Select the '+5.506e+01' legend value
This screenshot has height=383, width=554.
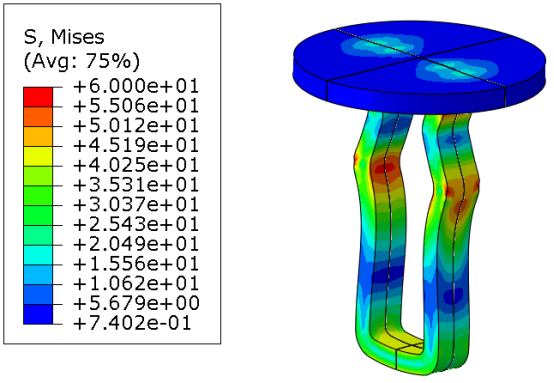pos(136,106)
